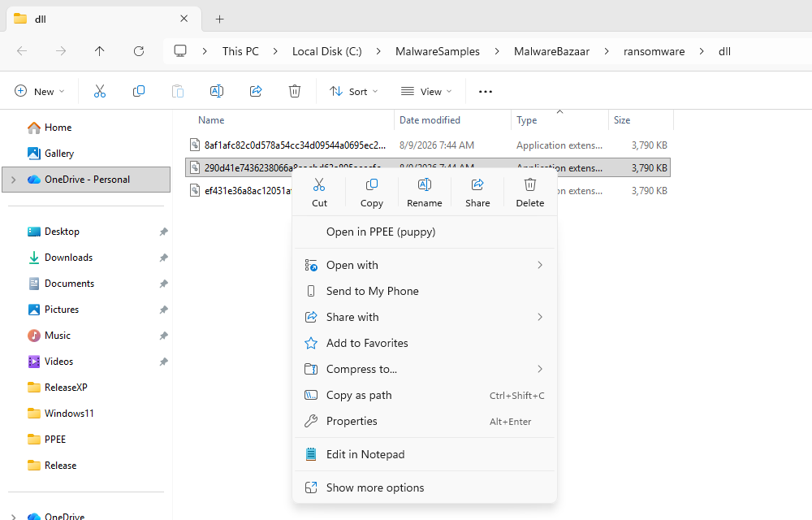The height and width of the screenshot is (520, 812).
Task: Select file 8af1afc82c0d578a54cc34d09544a0695ec2...
Action: pyautogui.click(x=428, y=145)
